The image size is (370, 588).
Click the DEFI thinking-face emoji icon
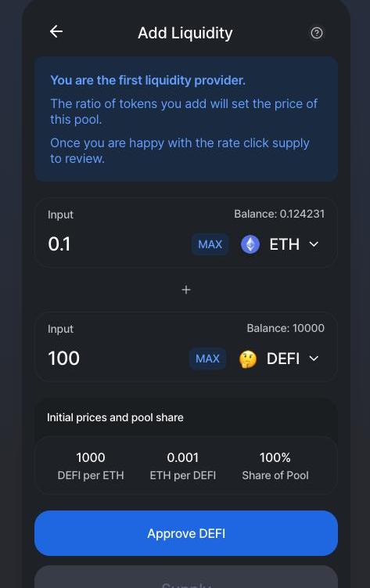coord(248,359)
